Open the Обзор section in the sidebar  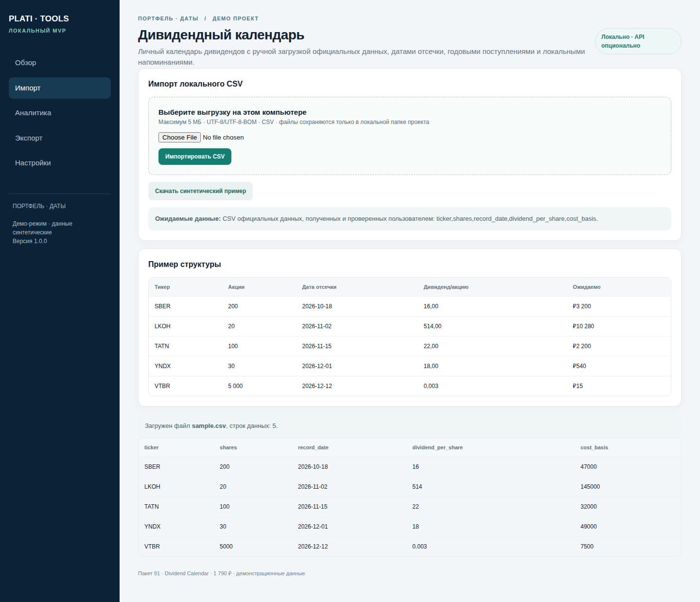pos(60,63)
